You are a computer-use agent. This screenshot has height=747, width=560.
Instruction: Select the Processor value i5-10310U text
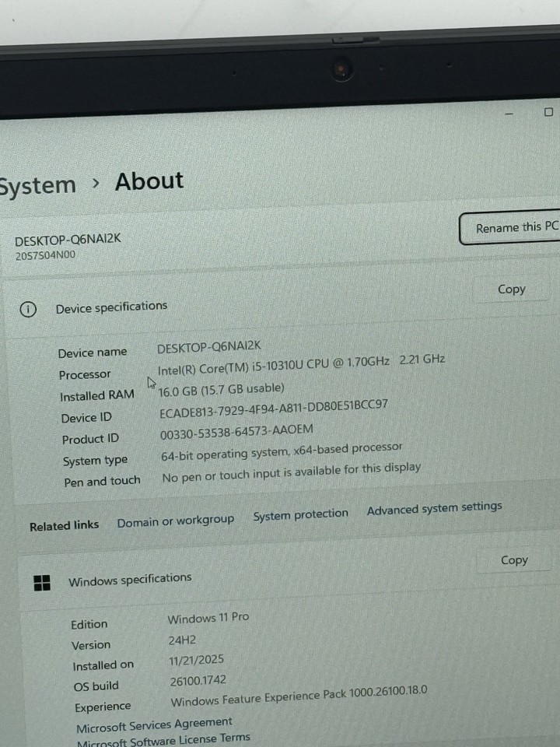(302, 364)
